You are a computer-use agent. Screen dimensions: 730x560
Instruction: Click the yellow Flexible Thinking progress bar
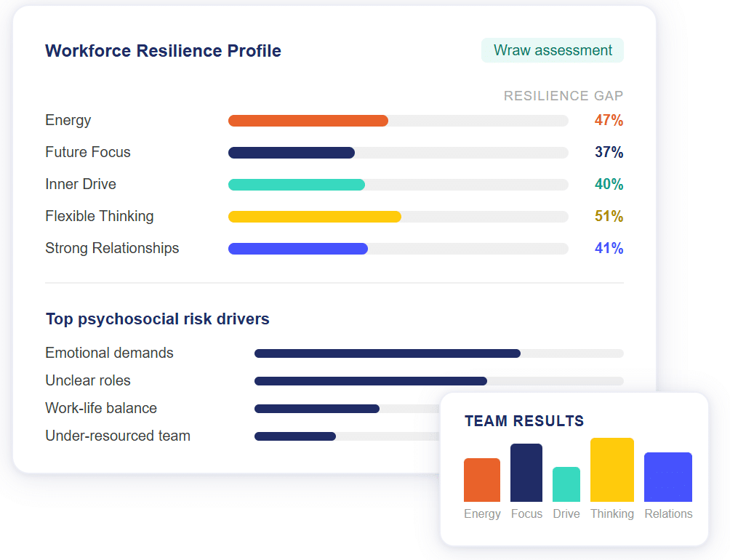[315, 217]
